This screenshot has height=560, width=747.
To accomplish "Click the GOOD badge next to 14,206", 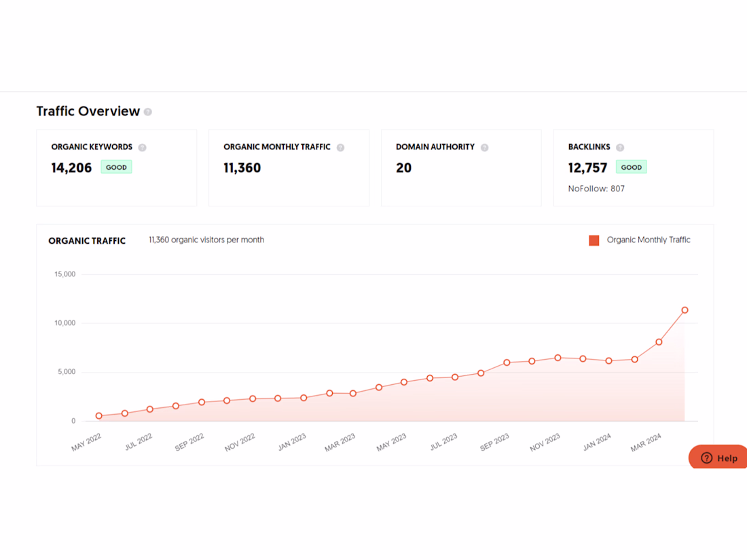I will [x=116, y=167].
